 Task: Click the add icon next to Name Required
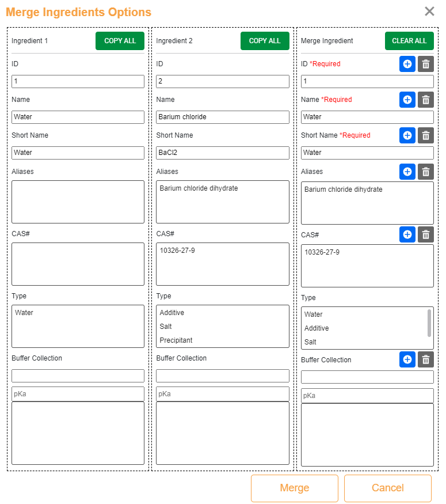(407, 100)
